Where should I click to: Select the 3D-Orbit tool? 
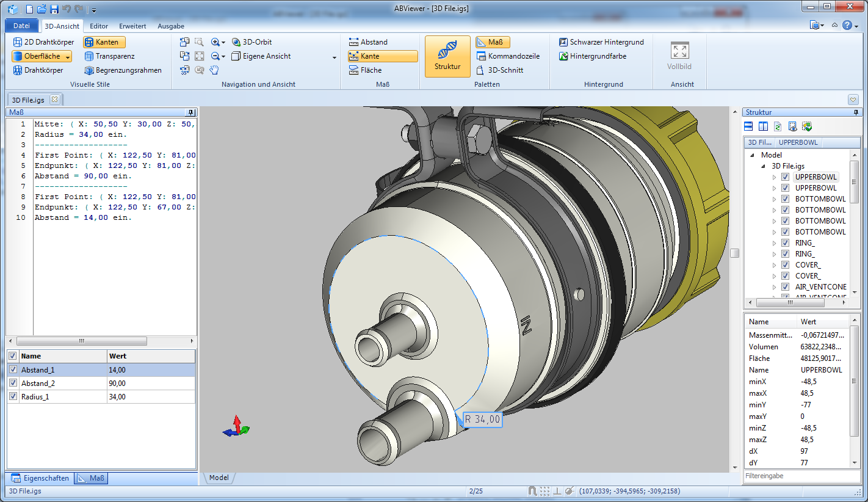251,42
